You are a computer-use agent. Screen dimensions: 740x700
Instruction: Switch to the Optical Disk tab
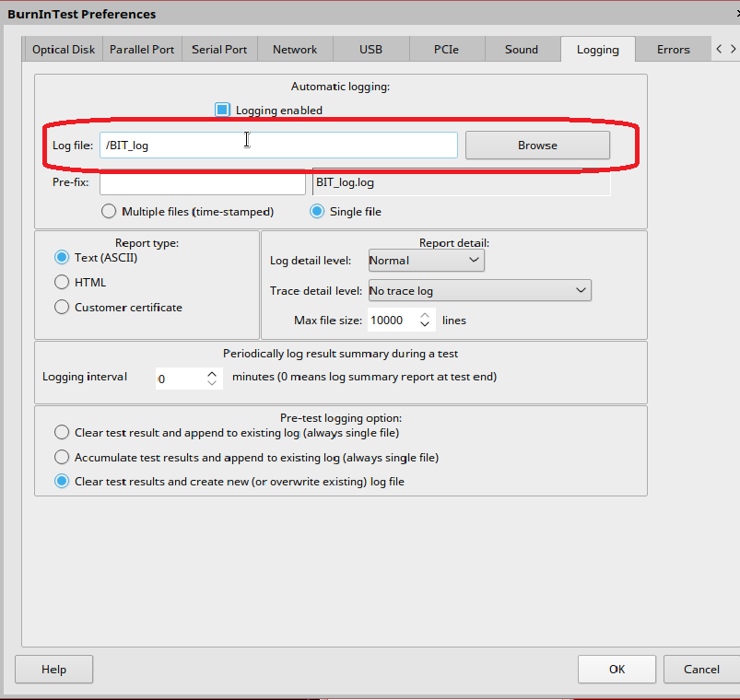[x=64, y=50]
